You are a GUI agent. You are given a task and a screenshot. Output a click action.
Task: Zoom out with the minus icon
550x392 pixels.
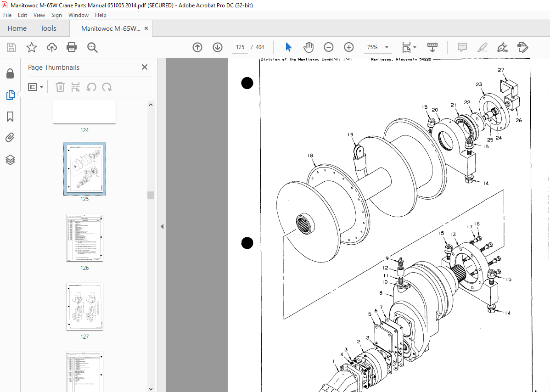pos(329,47)
